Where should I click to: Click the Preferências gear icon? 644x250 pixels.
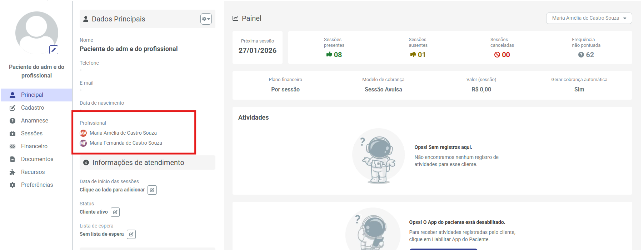pos(13,185)
